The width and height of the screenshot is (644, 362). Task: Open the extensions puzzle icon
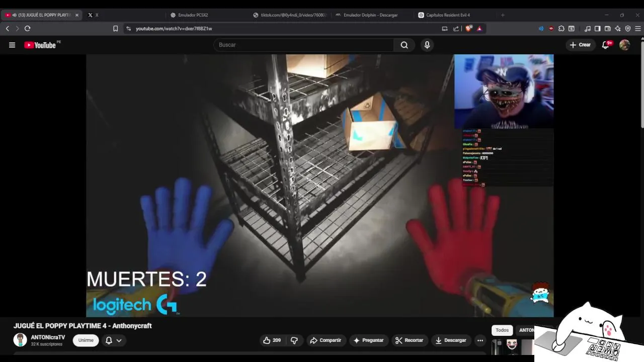tap(561, 29)
